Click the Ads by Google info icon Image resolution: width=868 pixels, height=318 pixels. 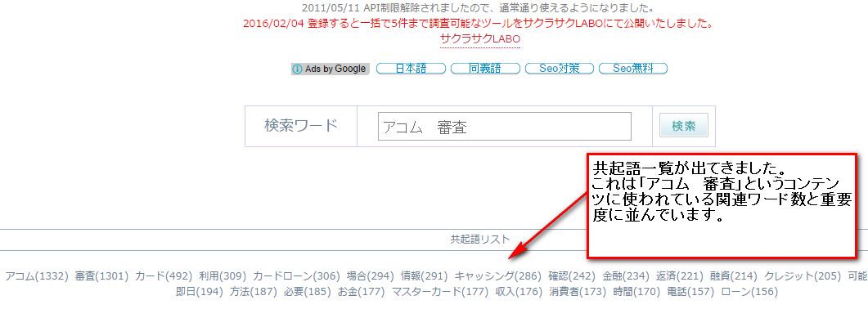298,69
